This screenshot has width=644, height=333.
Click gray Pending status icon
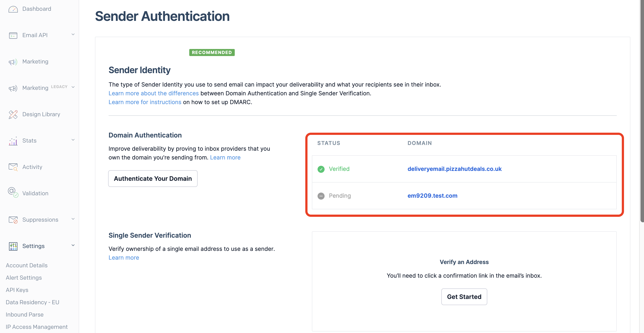(321, 196)
